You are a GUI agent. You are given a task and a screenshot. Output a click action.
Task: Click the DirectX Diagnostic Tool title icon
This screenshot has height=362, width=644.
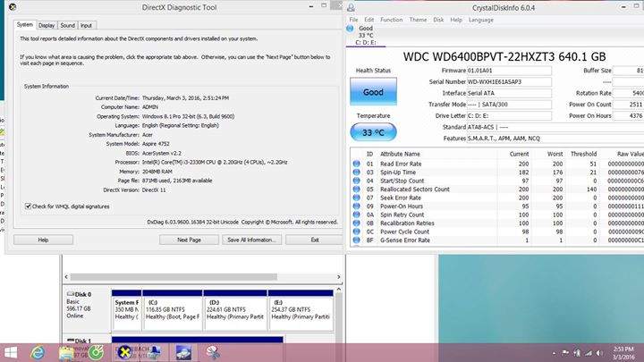(13, 7)
